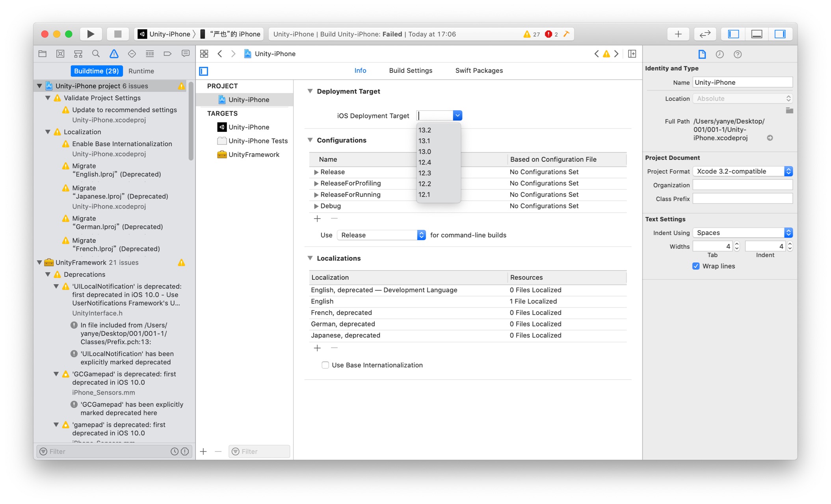Toggle the debug area visibility

click(x=757, y=34)
